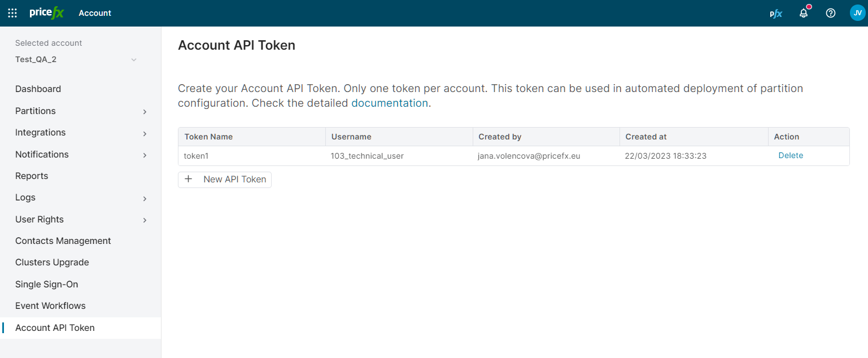Image resolution: width=868 pixels, height=358 pixels.
Task: Click the Token Name column header
Action: (x=208, y=137)
